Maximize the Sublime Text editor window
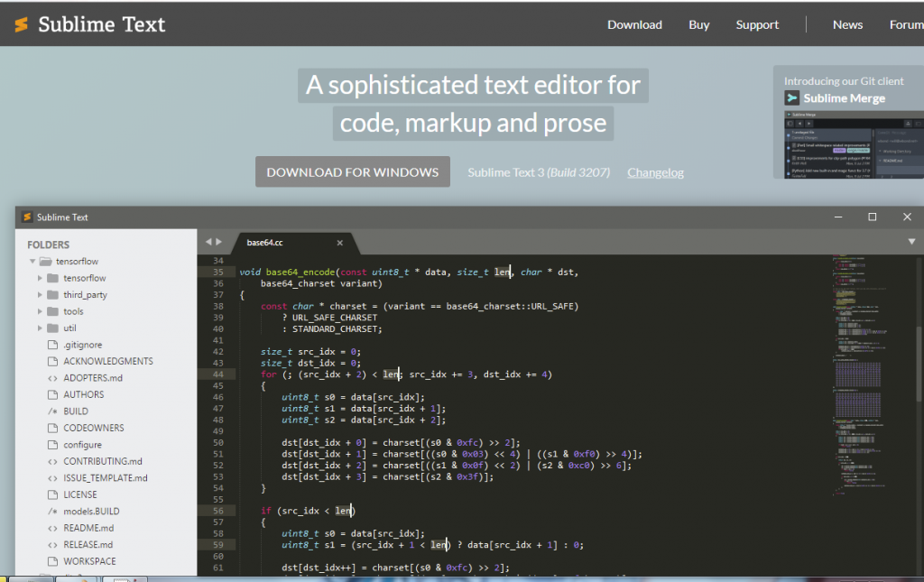Viewport: 924px width, 582px height. tap(873, 217)
